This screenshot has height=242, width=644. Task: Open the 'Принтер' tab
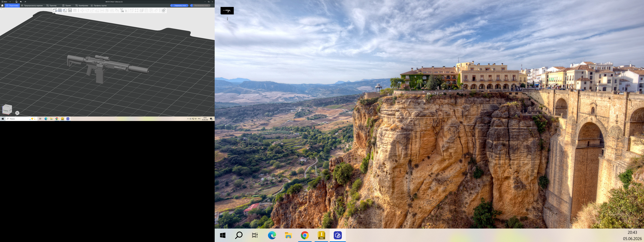[x=52, y=5]
